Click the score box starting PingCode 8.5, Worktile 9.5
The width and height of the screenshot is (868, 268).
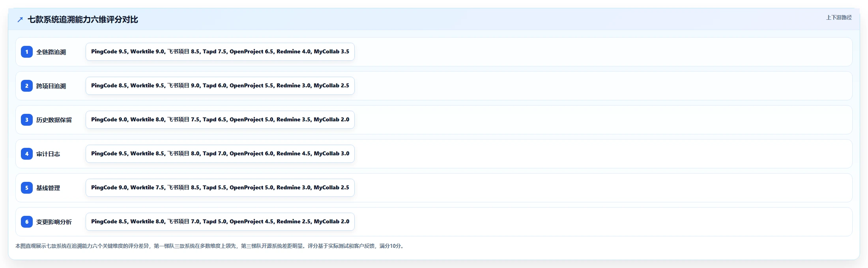(220, 86)
